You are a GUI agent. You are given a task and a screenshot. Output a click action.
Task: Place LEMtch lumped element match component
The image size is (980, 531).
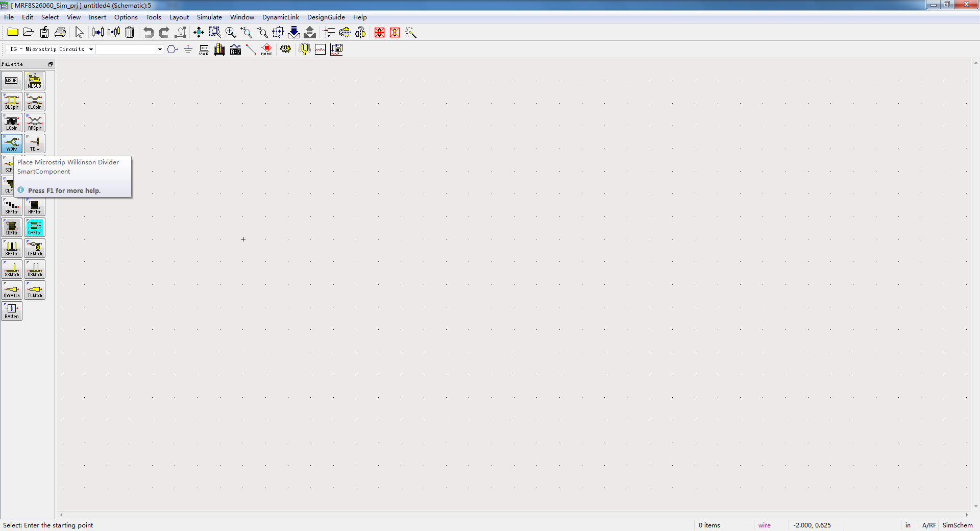coord(35,248)
